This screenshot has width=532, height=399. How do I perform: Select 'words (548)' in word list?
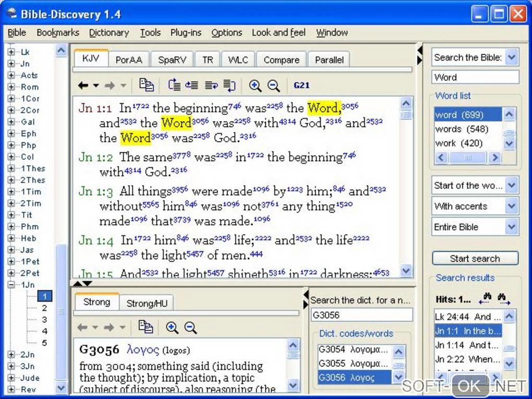pyautogui.click(x=467, y=129)
